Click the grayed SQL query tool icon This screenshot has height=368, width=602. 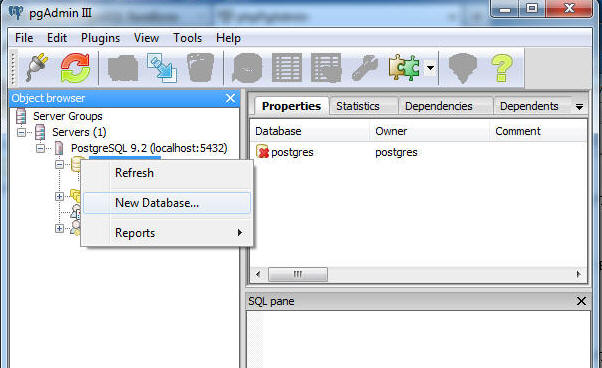tap(248, 68)
